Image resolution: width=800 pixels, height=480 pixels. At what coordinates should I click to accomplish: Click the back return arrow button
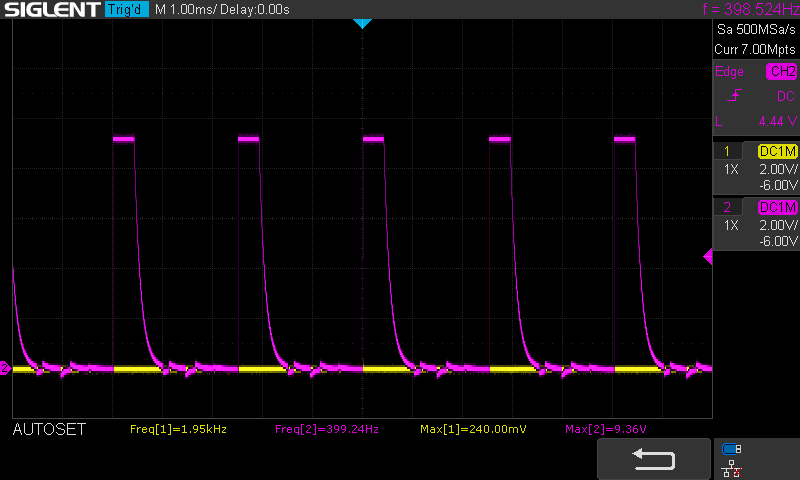point(654,459)
